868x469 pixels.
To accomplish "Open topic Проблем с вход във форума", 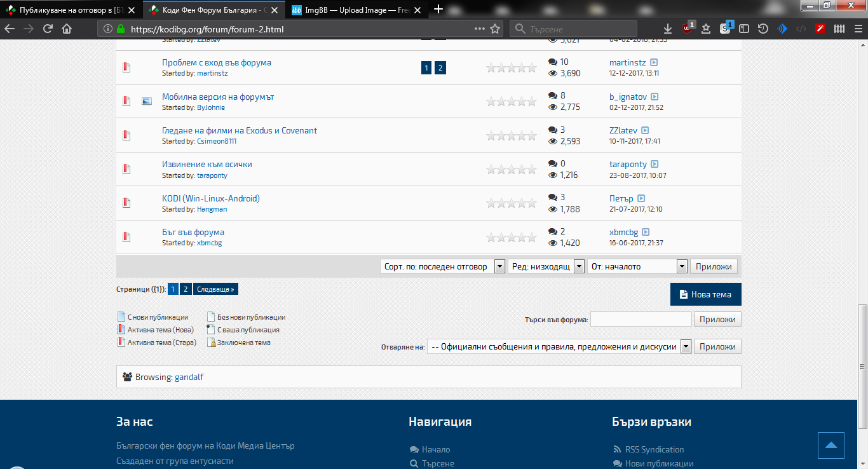I will [217, 62].
